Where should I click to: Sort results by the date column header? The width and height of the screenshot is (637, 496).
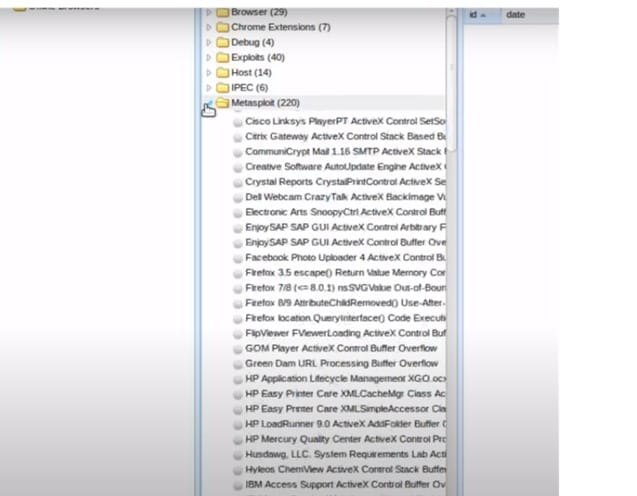click(530, 15)
